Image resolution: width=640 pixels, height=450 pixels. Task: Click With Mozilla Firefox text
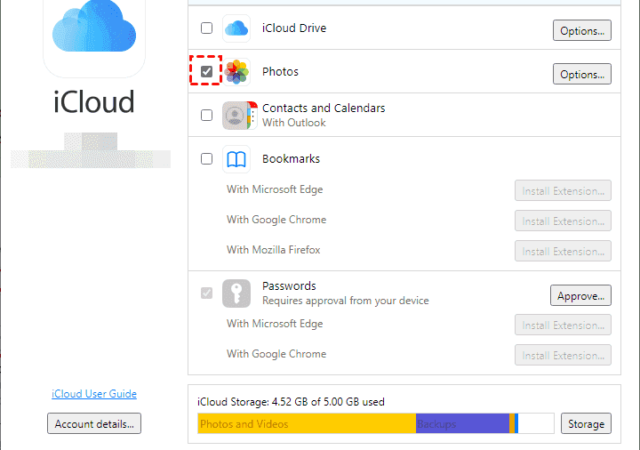pyautogui.click(x=273, y=250)
